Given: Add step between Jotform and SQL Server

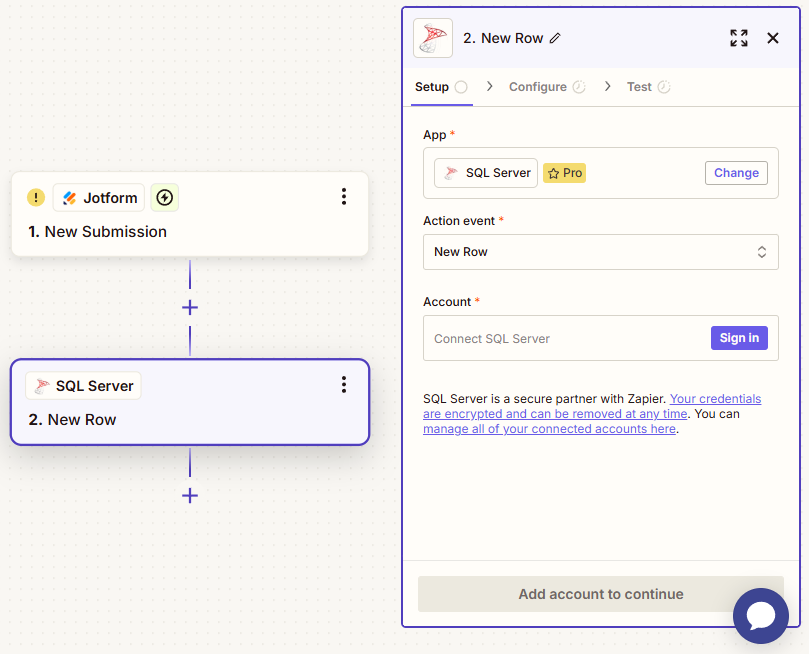Looking at the screenshot, I should [190, 307].
